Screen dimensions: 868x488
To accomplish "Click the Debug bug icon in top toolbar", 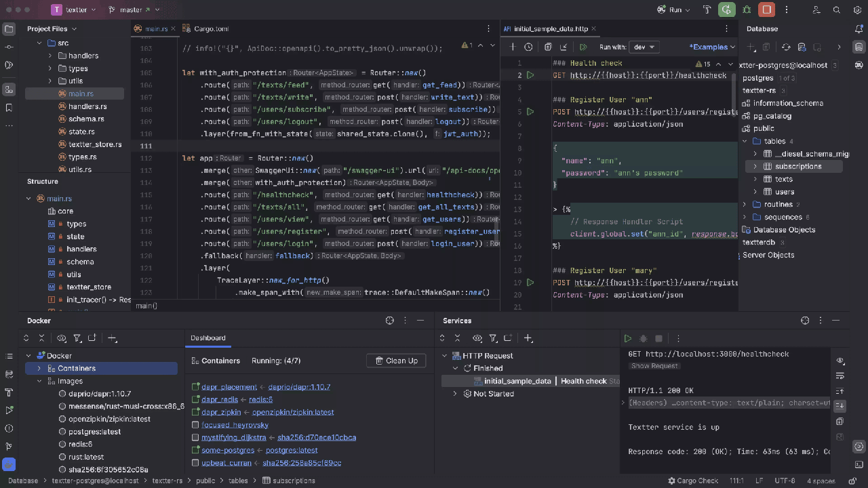I will 747,9.
